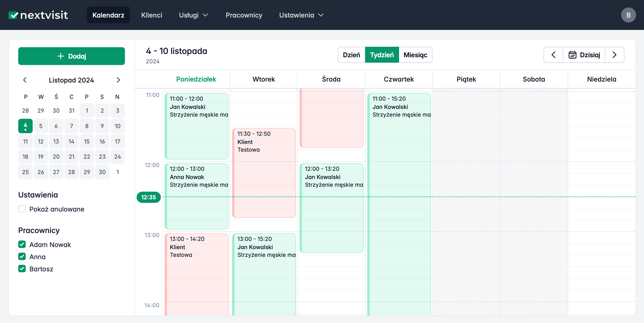Switch to Tydzień view
Screen dimensions: 644x323
(382, 55)
